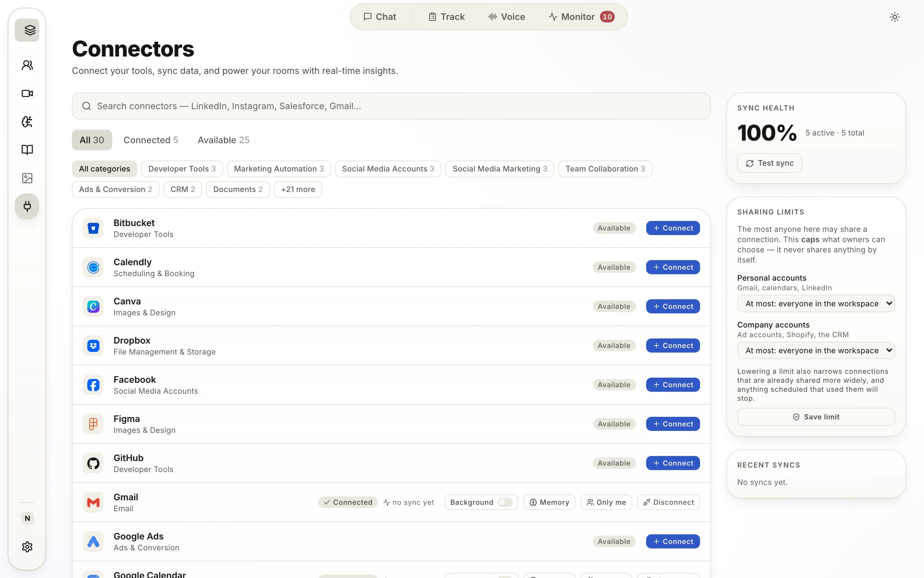
Task: Filter by Ads & Conversion category
Action: (x=115, y=189)
